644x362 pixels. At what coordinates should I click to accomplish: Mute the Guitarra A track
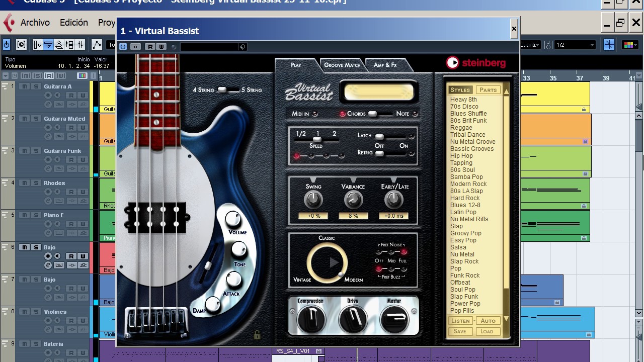tap(24, 86)
